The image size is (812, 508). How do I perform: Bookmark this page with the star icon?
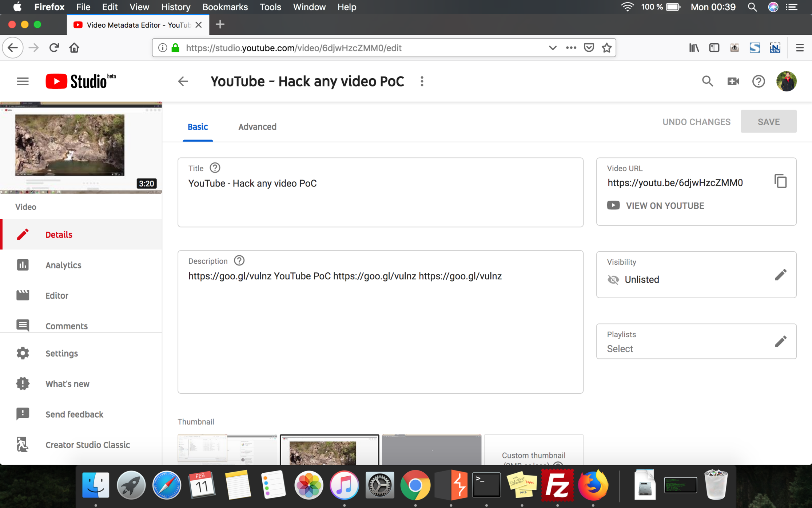coord(606,48)
